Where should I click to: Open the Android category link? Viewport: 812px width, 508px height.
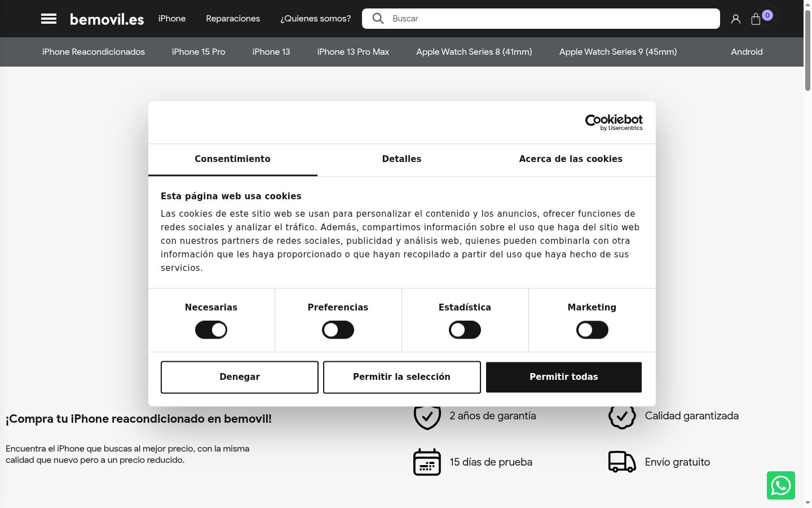tap(747, 52)
